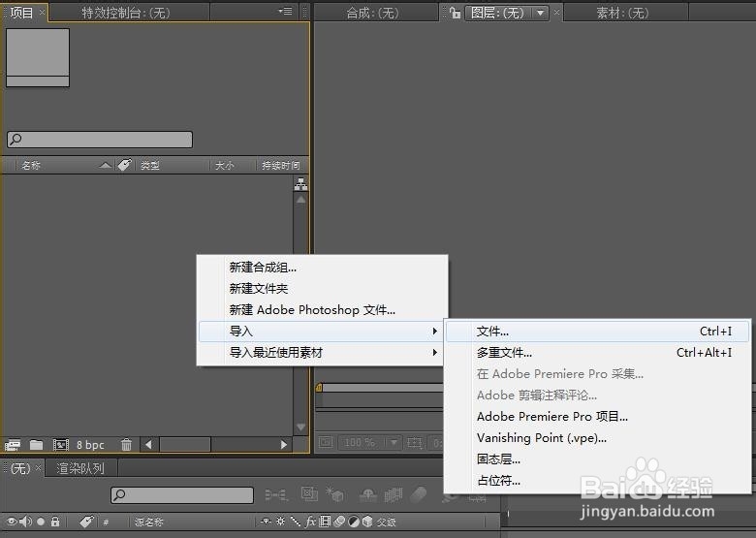The height and width of the screenshot is (538, 756).
Task: Select the (无) timeline tab
Action: pyautogui.click(x=20, y=468)
